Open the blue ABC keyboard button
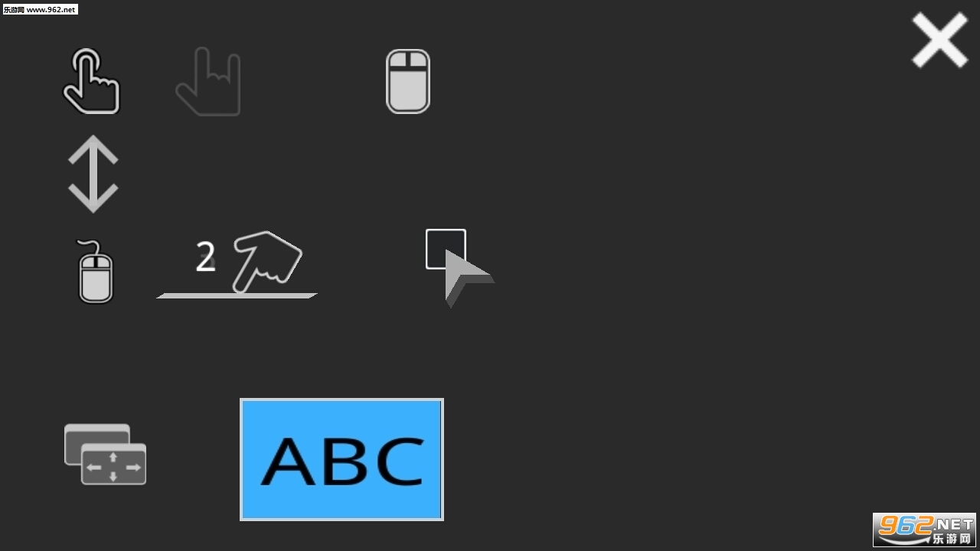This screenshot has width=980, height=551. pyautogui.click(x=341, y=459)
